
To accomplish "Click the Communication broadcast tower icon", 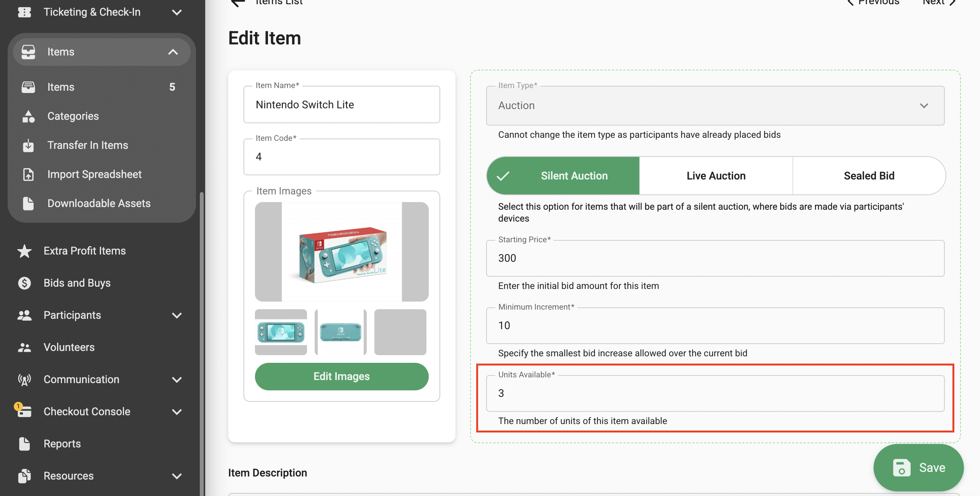I will [24, 380].
